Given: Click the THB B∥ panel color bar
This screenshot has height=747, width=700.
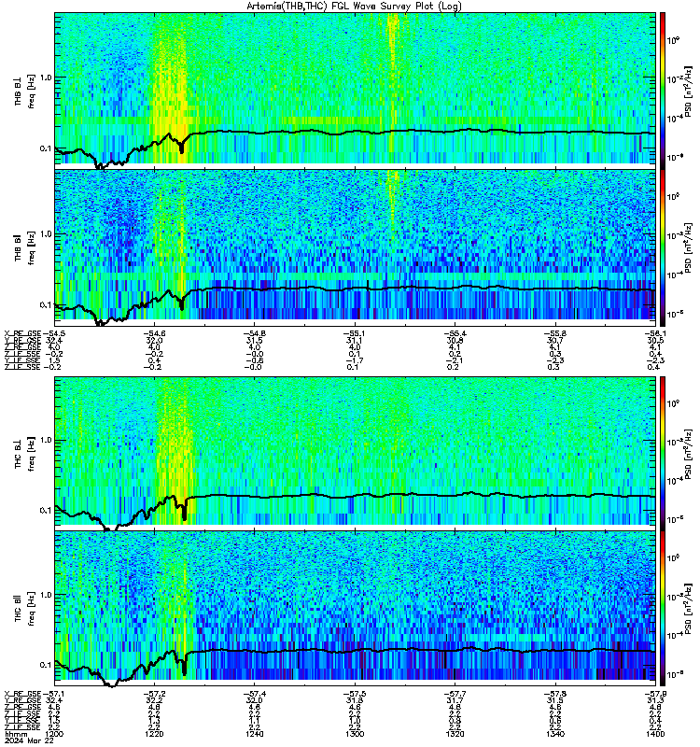Looking at the screenshot, I should pos(663,247).
